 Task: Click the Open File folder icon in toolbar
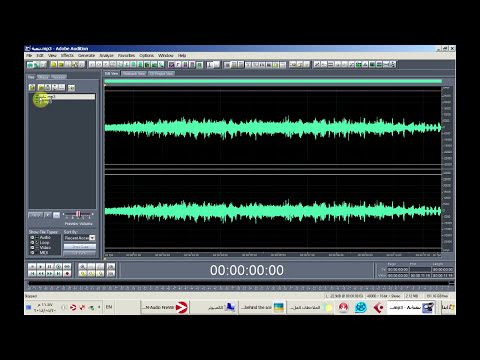61,64
